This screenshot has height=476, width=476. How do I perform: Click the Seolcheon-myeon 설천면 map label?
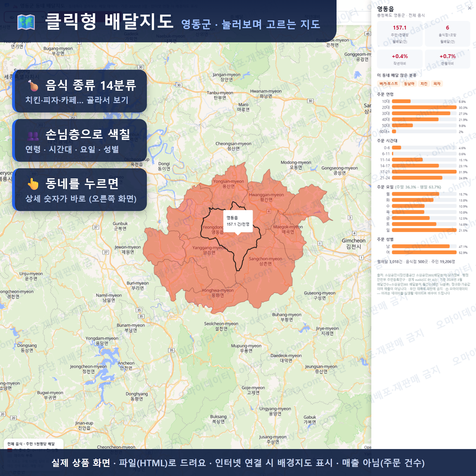[221, 326]
